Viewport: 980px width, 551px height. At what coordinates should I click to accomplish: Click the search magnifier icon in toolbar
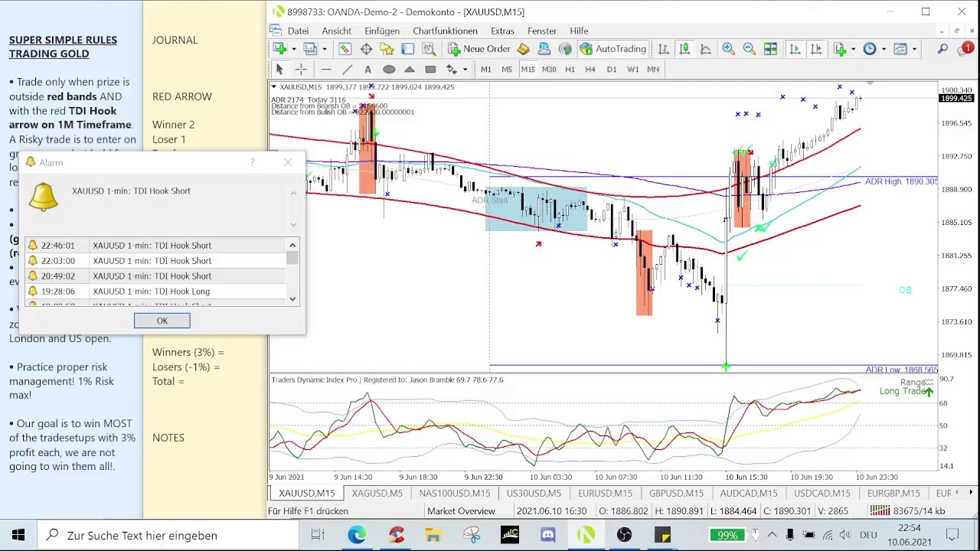942,49
